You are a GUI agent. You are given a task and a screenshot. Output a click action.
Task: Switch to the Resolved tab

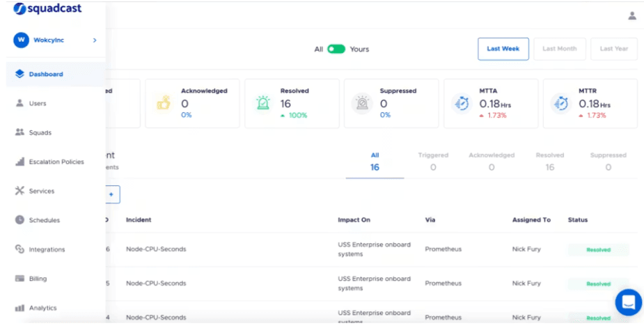[550, 162]
